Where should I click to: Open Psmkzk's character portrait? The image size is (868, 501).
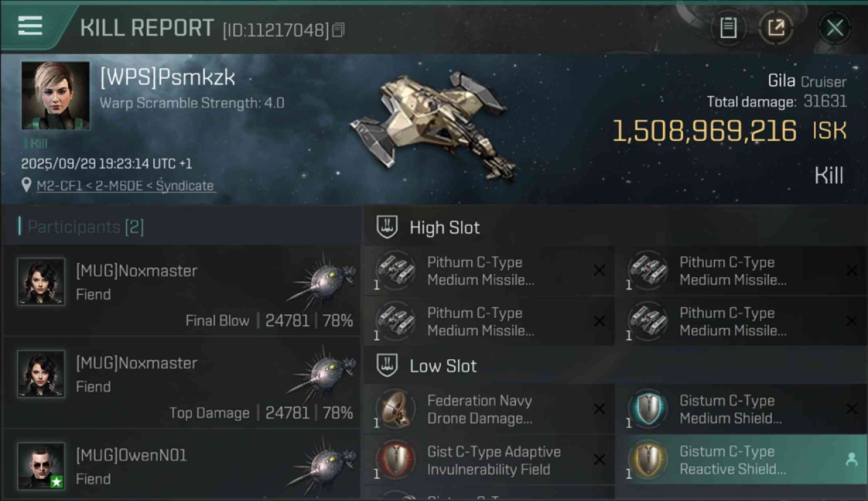[55, 96]
